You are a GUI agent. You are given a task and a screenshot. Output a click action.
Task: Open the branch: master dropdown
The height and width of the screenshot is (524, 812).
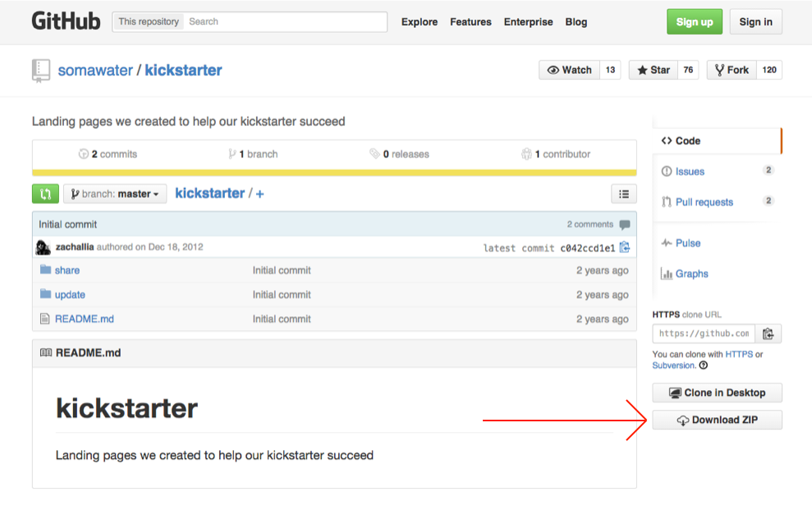115,194
